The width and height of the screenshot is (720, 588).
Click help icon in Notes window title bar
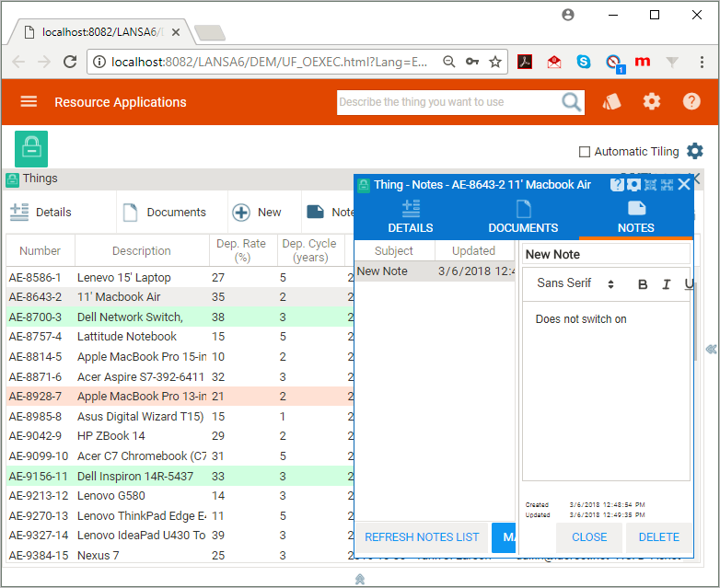pyautogui.click(x=617, y=185)
